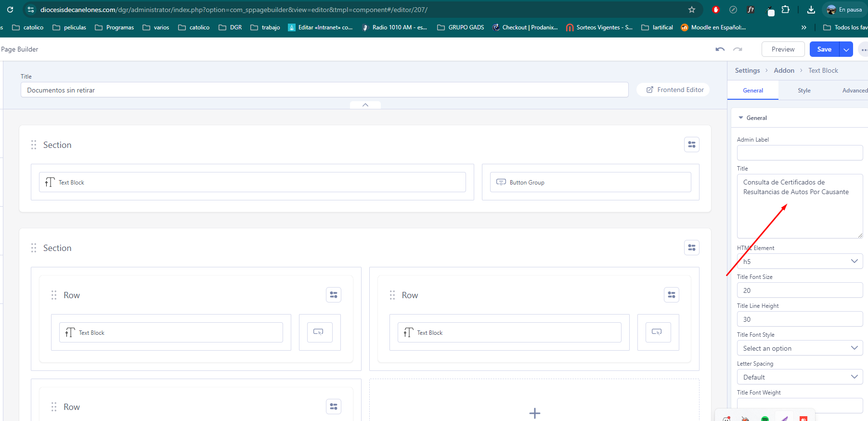This screenshot has height=421, width=868.
Task: Open options icon for the bottom Row
Action: [x=334, y=407]
